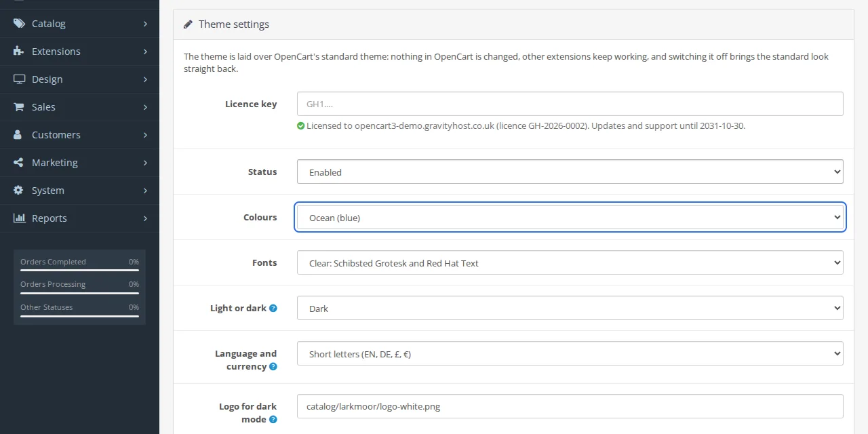Open the Marketing sidebar menu
This screenshot has height=434, width=868.
[79, 163]
